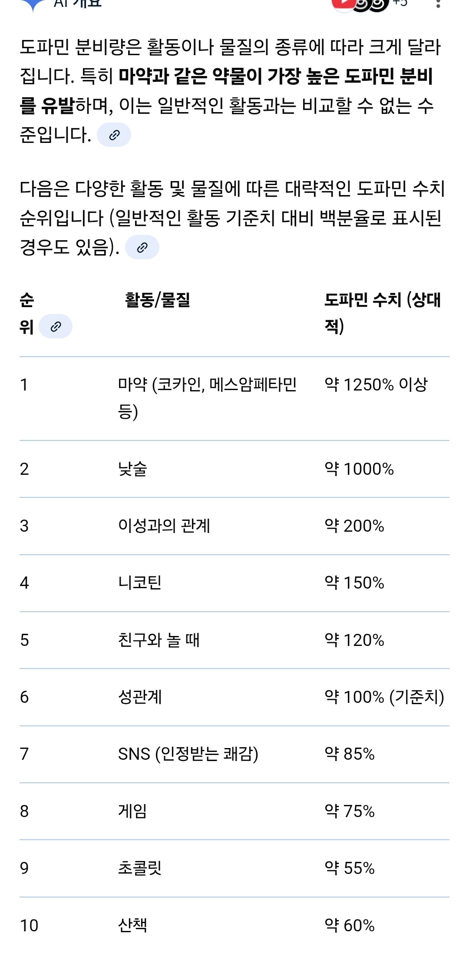Select the 'SNS (인정받는 쾌감)' entry
The image size is (469, 980).
[188, 754]
